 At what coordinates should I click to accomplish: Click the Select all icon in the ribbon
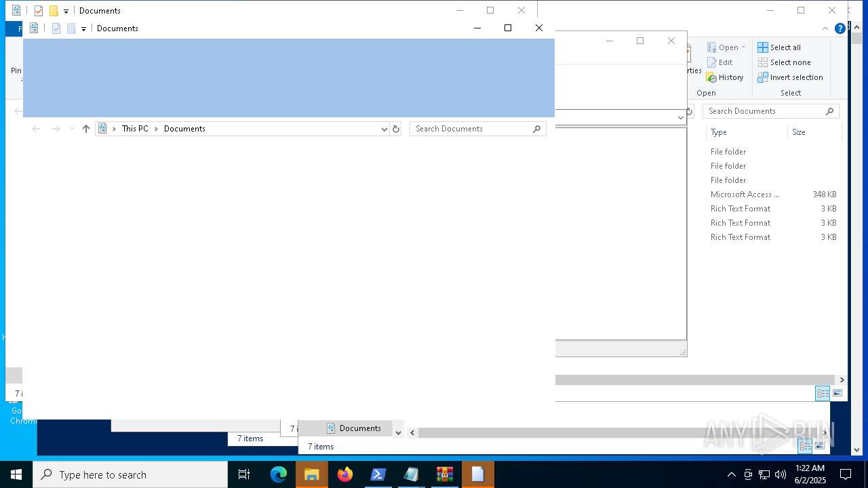[763, 47]
